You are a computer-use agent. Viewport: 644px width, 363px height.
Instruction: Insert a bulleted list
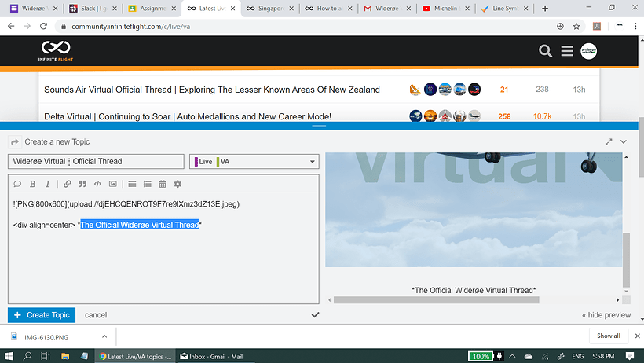point(132,184)
